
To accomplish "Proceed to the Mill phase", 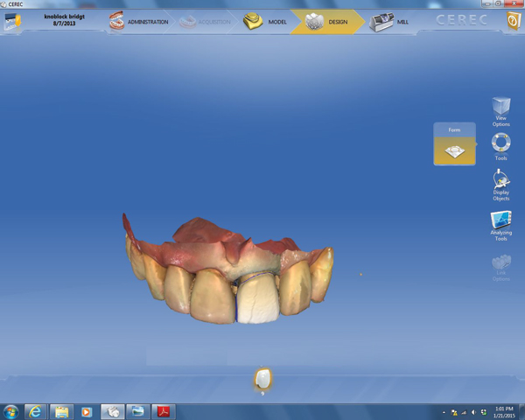I will [389, 21].
